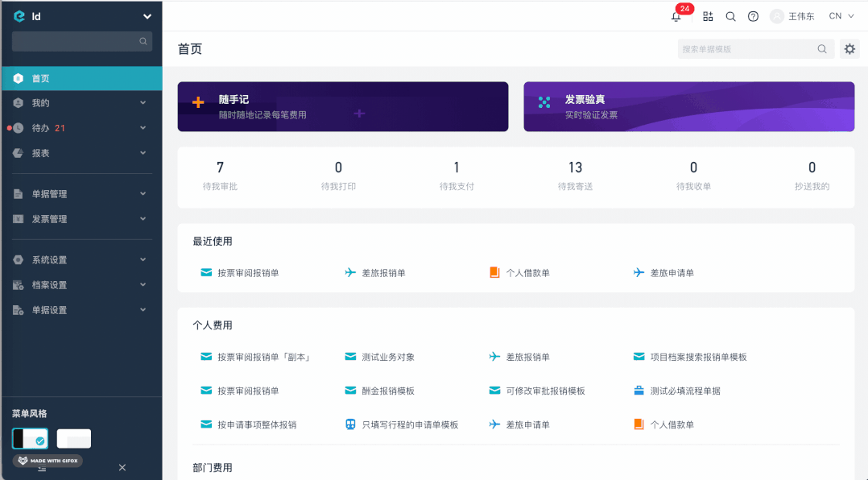Expand the 报表 sidebar menu chevron

pos(143,153)
